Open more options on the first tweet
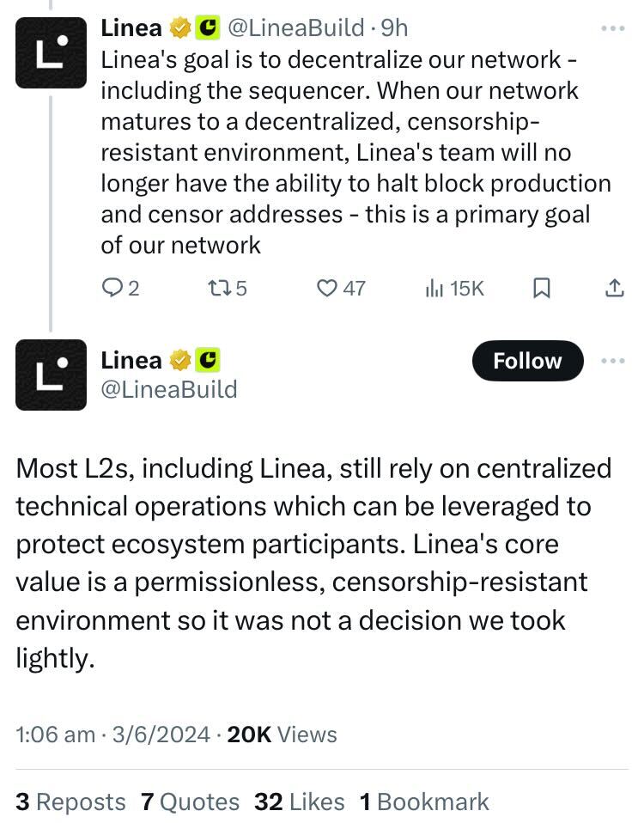Screen dimensions: 644x823 [613, 28]
